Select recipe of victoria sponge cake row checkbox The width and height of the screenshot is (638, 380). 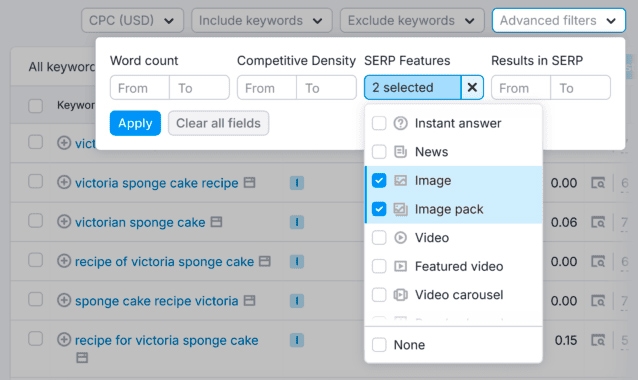35,260
